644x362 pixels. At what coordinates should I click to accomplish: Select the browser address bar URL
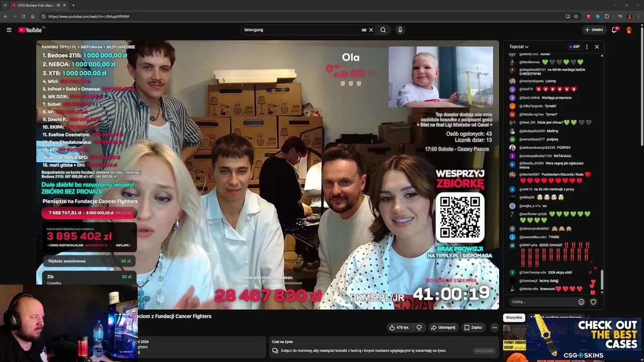coord(89,16)
